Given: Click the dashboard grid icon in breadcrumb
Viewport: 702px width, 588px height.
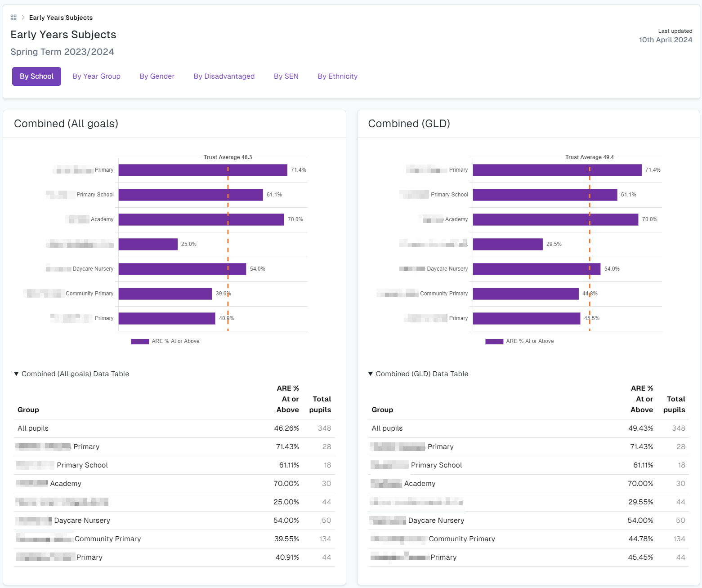Looking at the screenshot, I should tap(13, 18).
